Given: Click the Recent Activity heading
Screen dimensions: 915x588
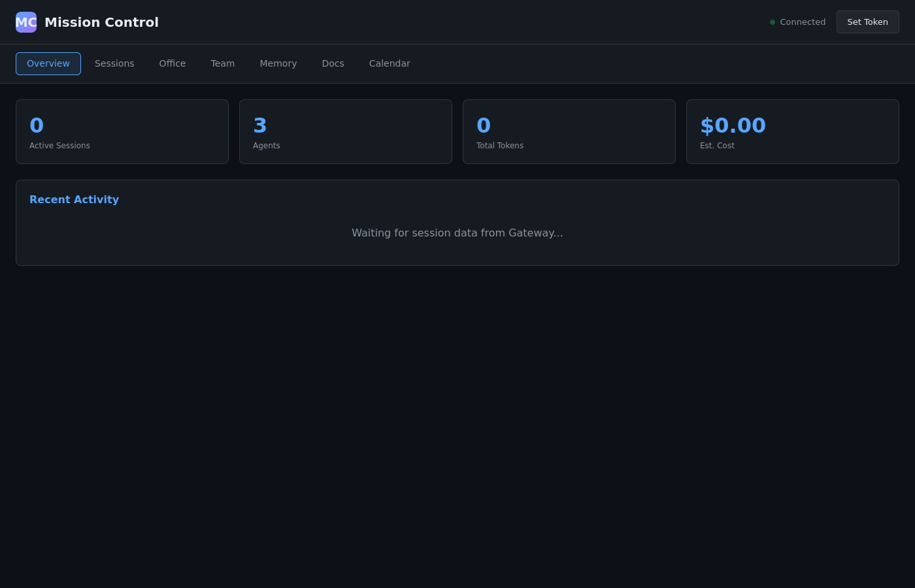Looking at the screenshot, I should (74, 200).
